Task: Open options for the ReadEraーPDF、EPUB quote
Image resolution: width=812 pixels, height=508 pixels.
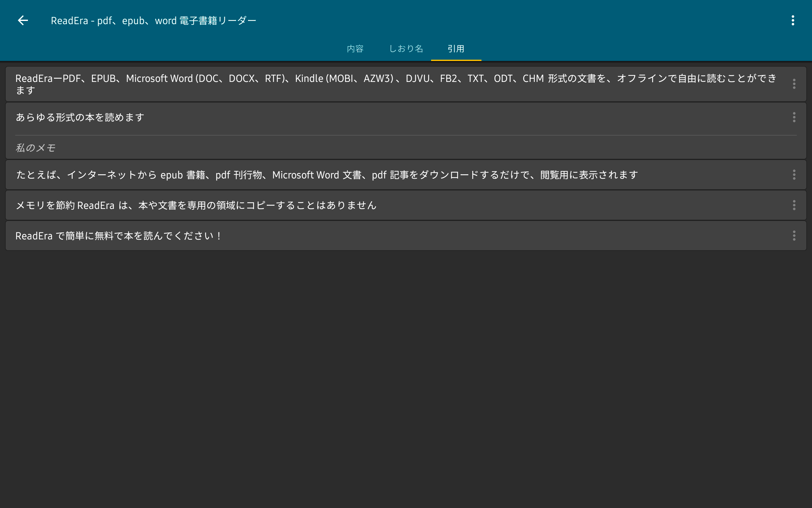Action: (x=794, y=84)
